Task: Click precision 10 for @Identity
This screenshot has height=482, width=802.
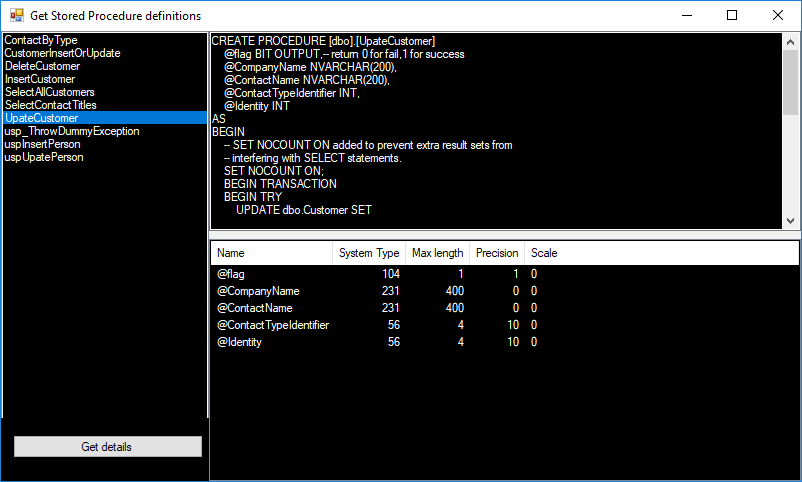Action: [x=513, y=342]
